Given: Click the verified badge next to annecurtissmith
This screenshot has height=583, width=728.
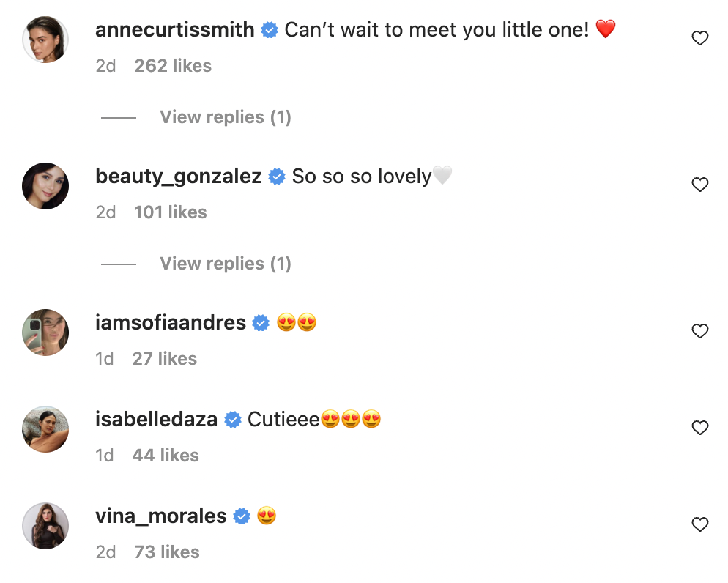Looking at the screenshot, I should (269, 30).
